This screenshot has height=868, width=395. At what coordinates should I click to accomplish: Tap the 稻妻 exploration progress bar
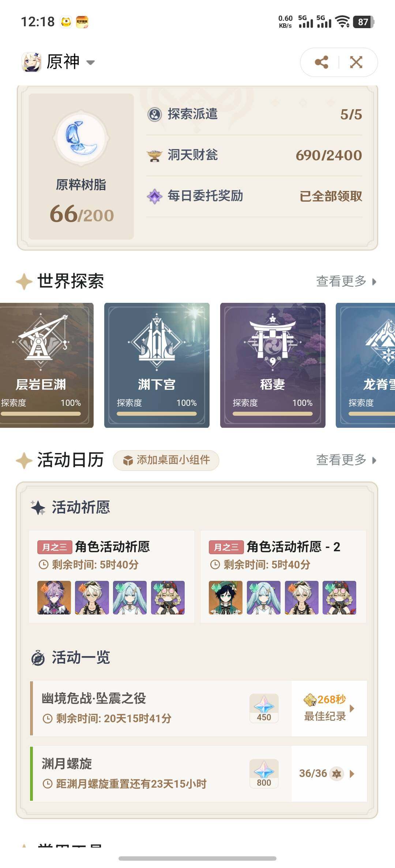coord(273,414)
